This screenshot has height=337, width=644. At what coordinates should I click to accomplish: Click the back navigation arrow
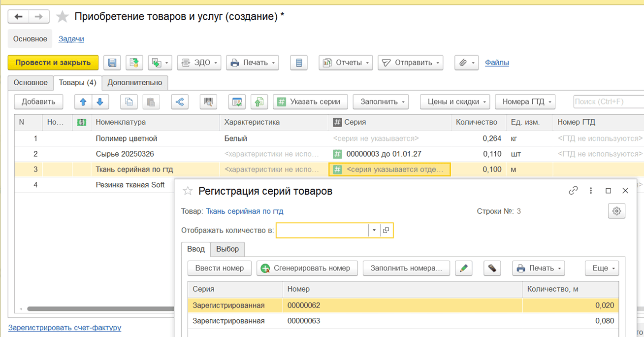tap(19, 17)
